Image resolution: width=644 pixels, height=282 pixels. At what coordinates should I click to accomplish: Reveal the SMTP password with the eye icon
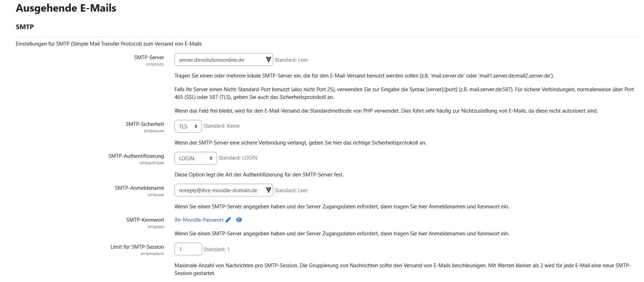coord(239,220)
